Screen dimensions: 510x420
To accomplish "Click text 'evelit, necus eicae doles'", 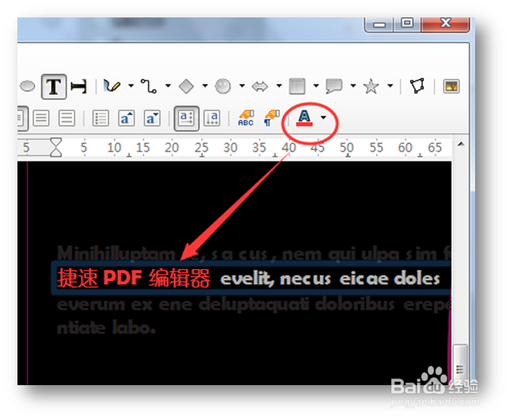I will [330, 279].
